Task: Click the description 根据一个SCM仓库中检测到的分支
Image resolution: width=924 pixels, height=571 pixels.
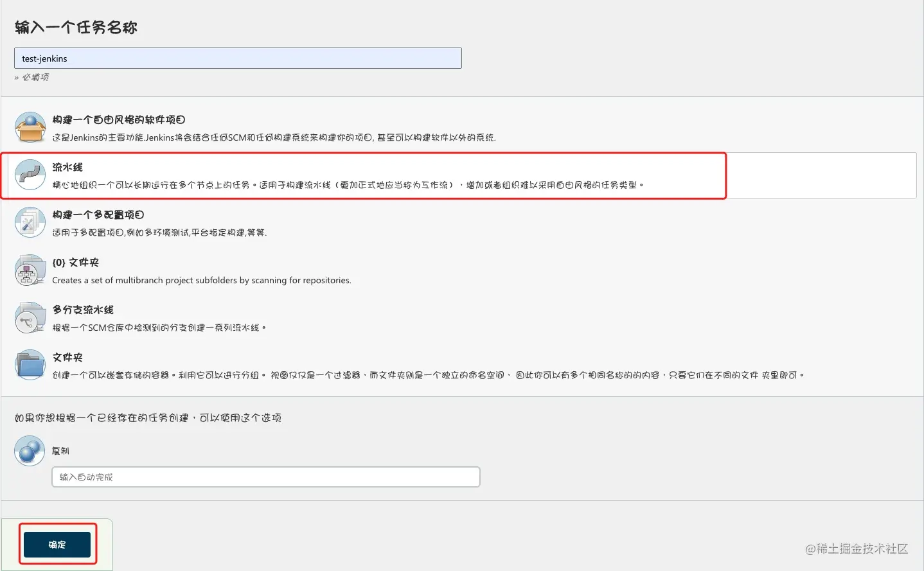Action: (159, 328)
